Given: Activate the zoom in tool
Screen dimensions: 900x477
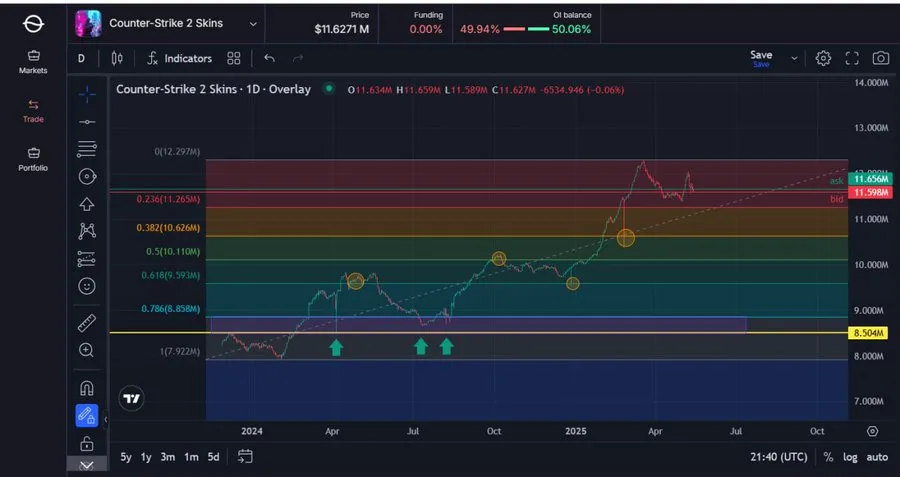Looking at the screenshot, I should pos(86,350).
